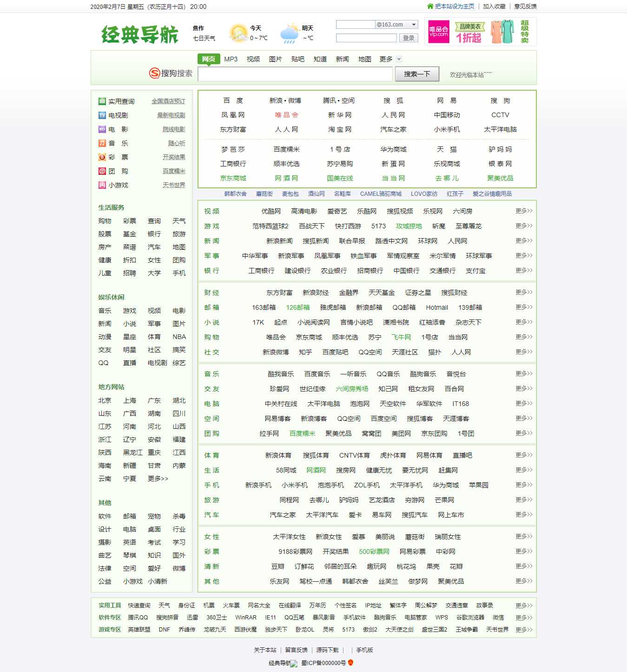Open the 加入收藏 link at top

[494, 7]
